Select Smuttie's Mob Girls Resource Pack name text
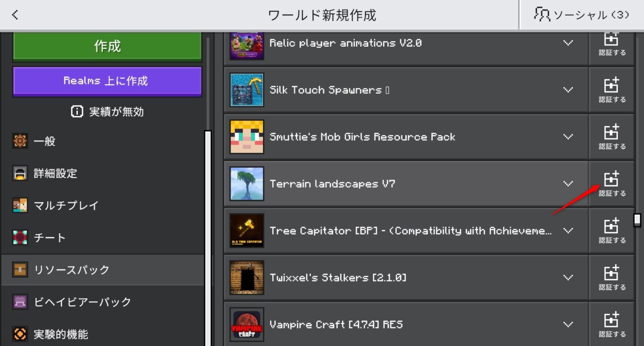This screenshot has height=346, width=644. point(362,137)
